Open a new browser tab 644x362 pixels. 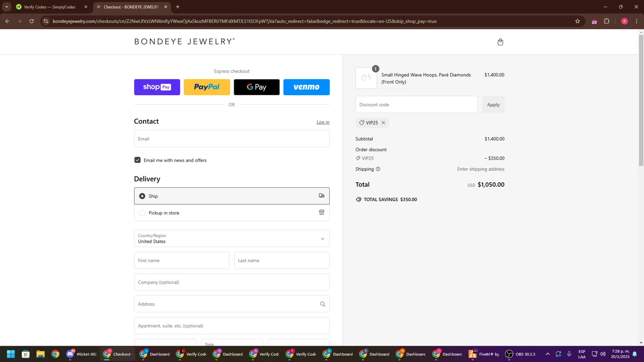[x=178, y=7]
